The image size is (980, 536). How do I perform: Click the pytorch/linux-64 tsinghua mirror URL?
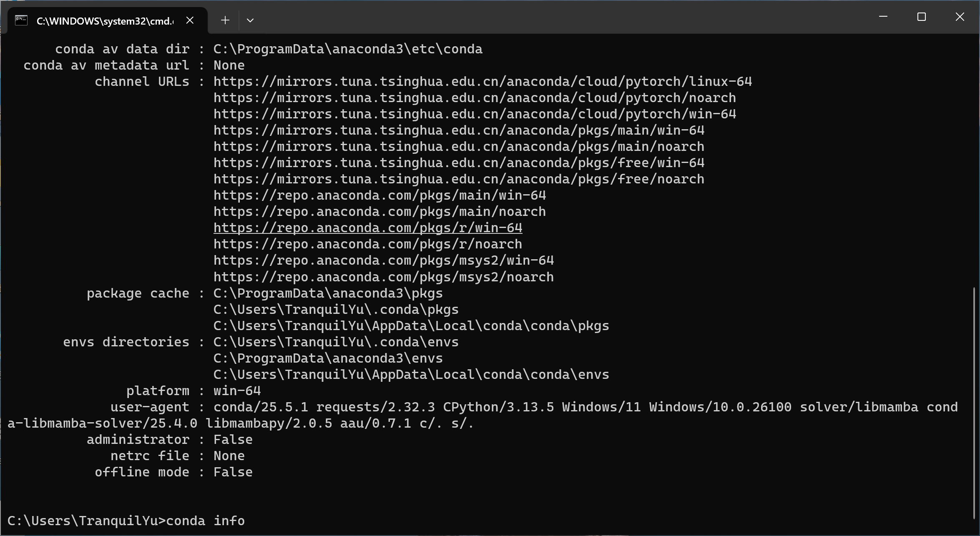[482, 82]
